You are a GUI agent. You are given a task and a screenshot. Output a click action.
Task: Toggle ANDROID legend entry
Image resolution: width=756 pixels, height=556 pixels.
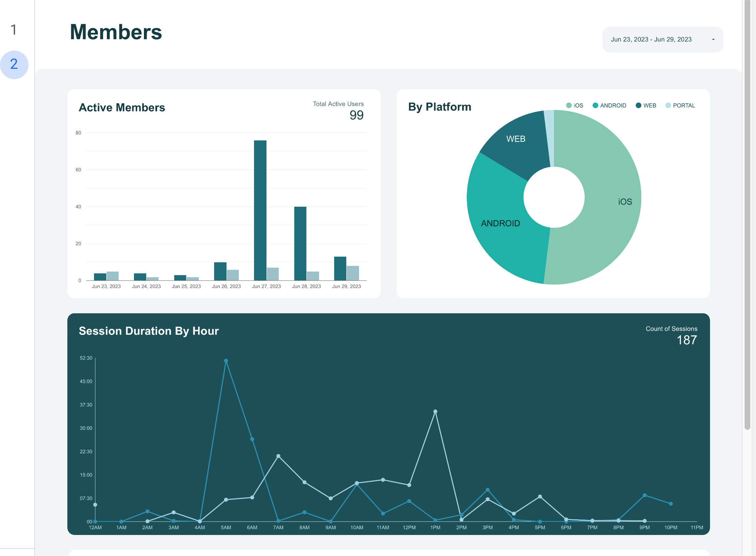tap(612, 105)
